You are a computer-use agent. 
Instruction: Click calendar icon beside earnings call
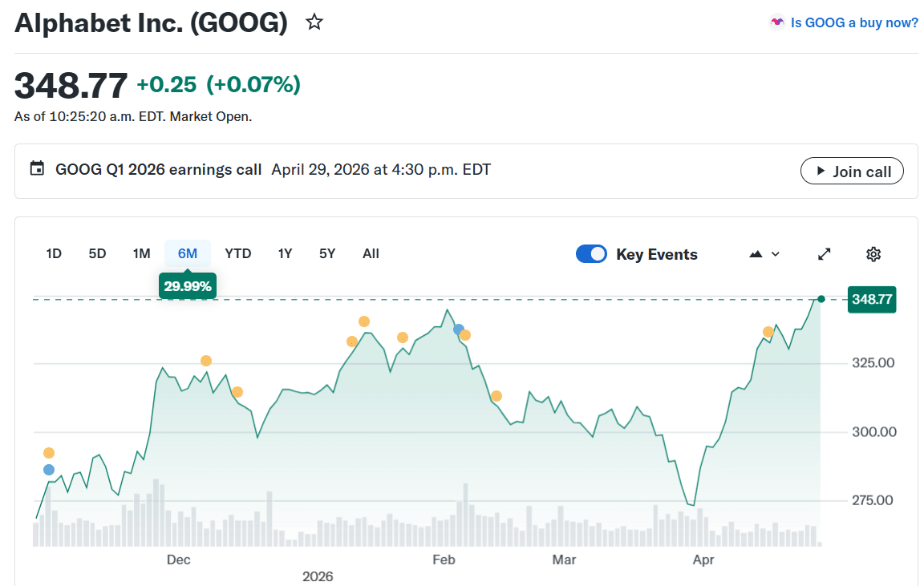37,168
